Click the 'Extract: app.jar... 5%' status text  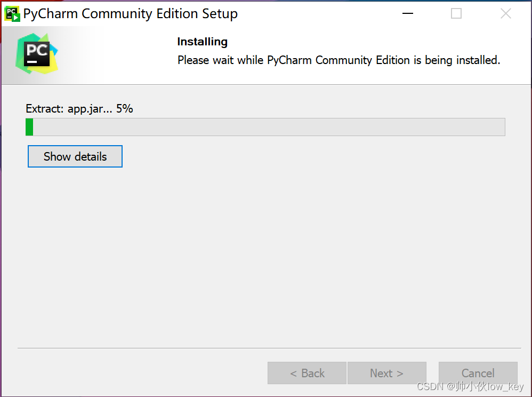coord(79,109)
